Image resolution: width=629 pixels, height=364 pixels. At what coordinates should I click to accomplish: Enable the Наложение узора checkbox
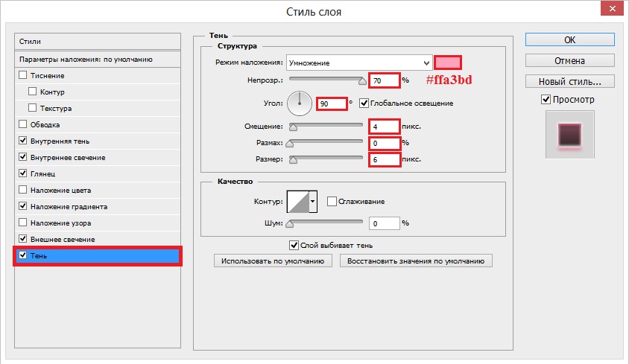23,223
